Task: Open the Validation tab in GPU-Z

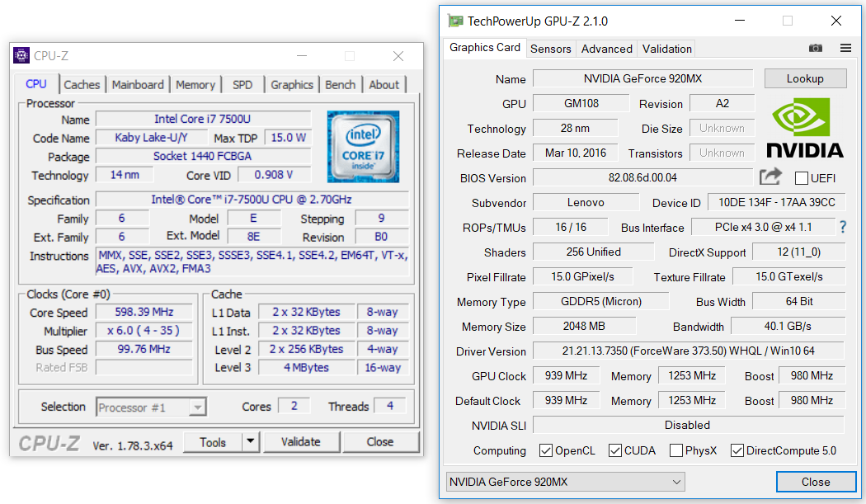Action: [x=666, y=49]
